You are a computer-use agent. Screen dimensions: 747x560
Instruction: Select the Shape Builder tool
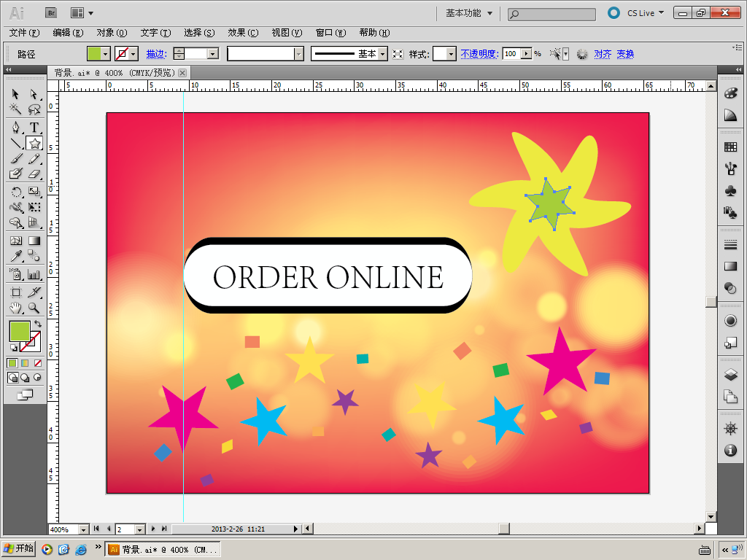pyautogui.click(x=16, y=222)
